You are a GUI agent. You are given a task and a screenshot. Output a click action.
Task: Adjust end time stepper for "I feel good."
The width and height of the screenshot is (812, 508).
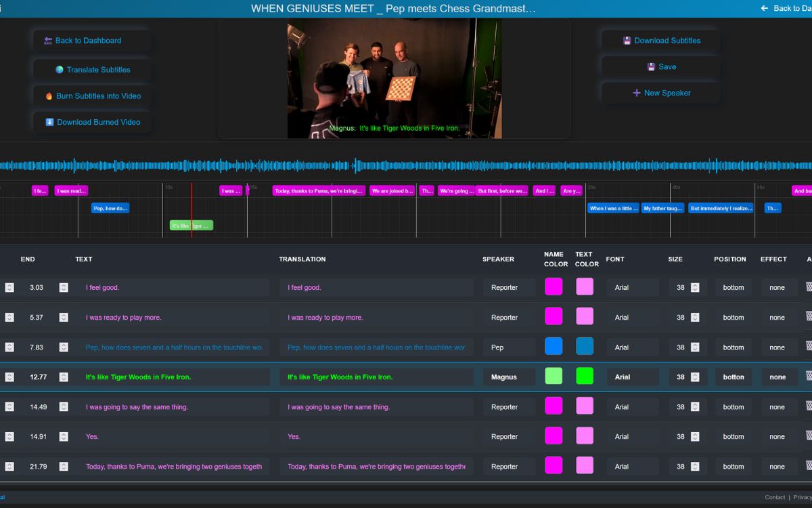pos(64,287)
